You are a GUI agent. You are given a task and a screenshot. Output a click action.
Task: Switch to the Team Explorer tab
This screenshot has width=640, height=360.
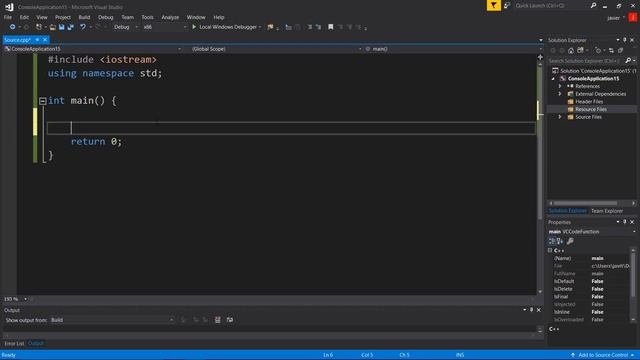(x=607, y=211)
